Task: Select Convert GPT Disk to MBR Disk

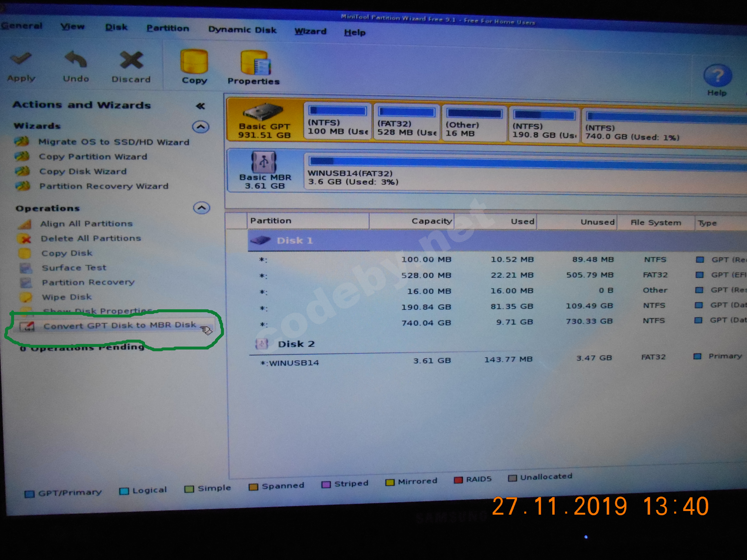Action: point(120,325)
